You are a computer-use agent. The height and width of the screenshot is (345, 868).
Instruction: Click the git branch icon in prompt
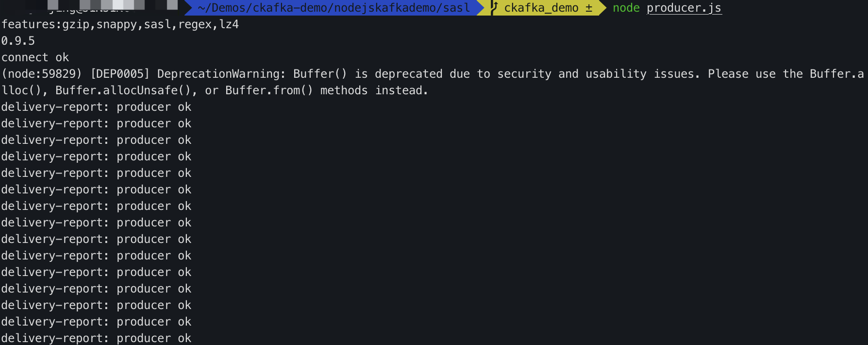pyautogui.click(x=494, y=7)
